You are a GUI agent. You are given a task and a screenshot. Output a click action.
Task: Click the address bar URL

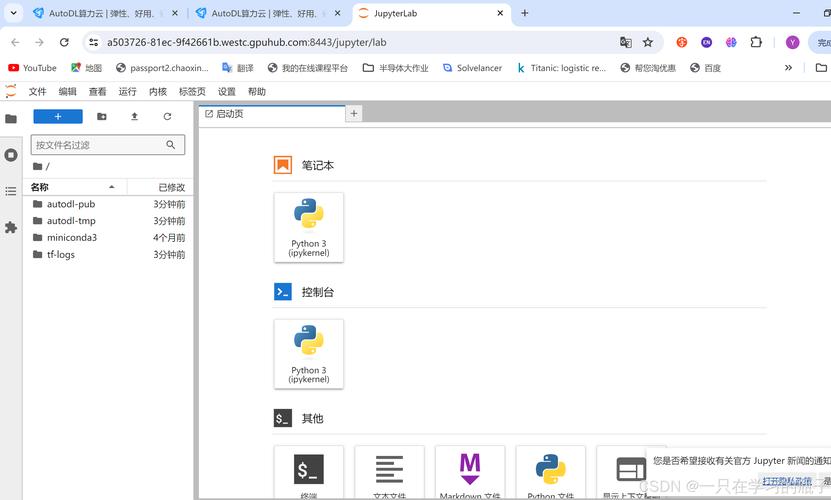click(246, 42)
